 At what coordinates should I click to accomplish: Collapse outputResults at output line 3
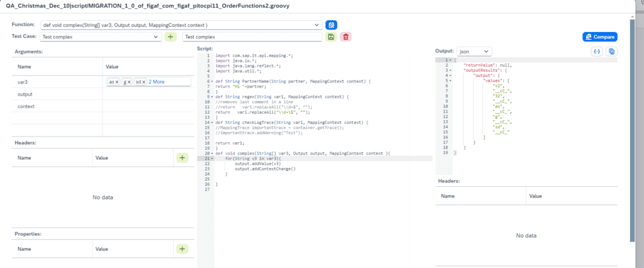point(450,70)
